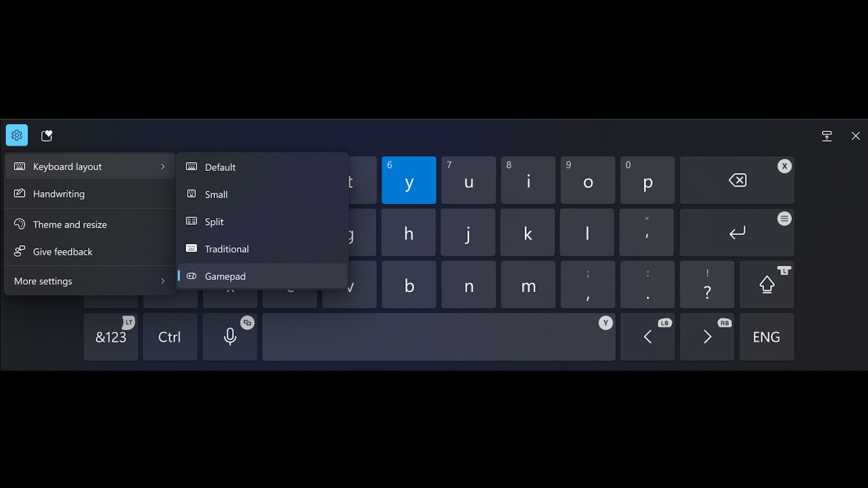
Task: Click the dock/undock keyboard icon
Action: 827,136
